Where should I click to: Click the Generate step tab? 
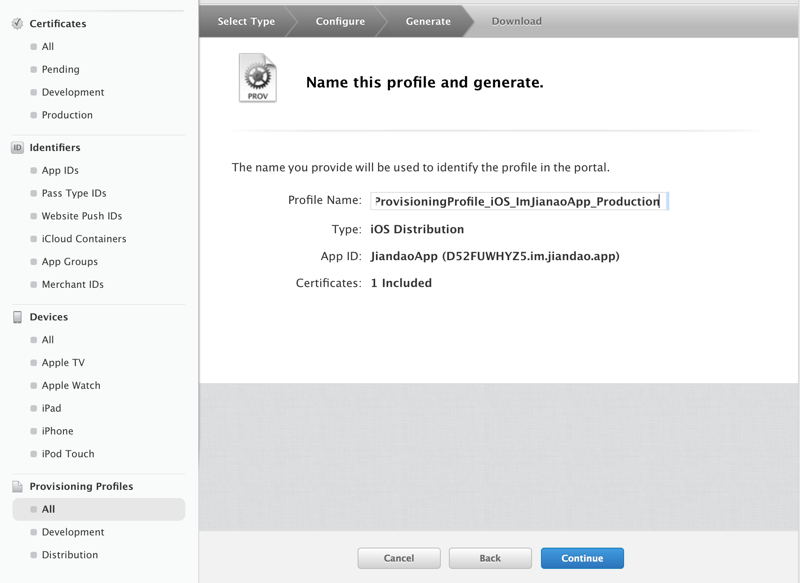[x=428, y=21]
